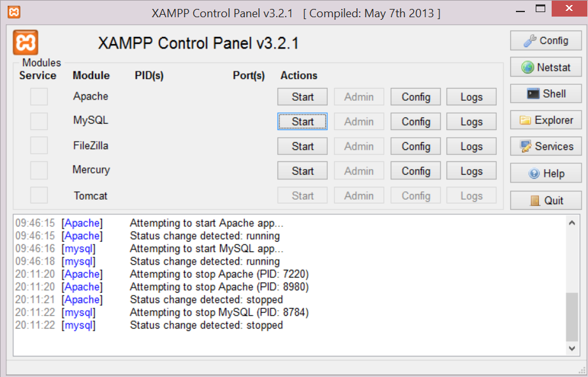Toggle Apache service checkbox
Image resolution: width=588 pixels, height=377 pixels.
coord(39,97)
